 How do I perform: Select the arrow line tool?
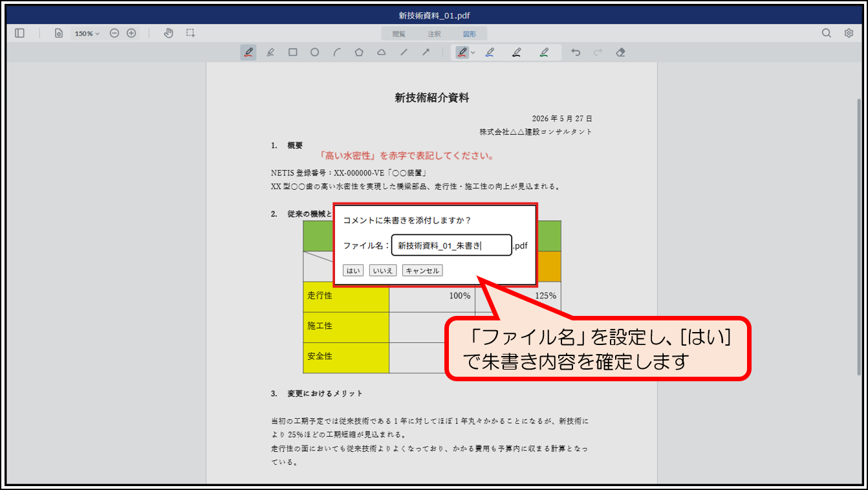(x=426, y=52)
